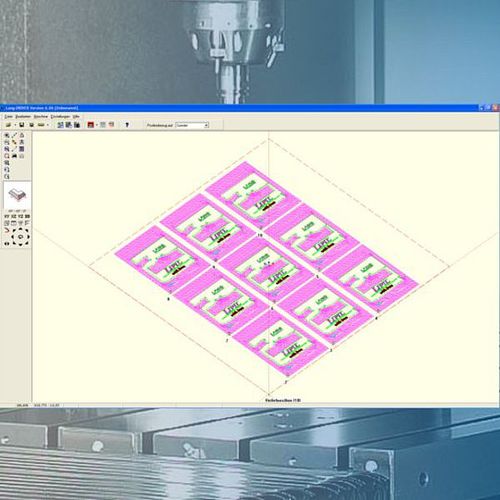This screenshot has height=500, width=500.
Task: Select the yellow-red diagonal tool in the second row
Action: click(14, 142)
